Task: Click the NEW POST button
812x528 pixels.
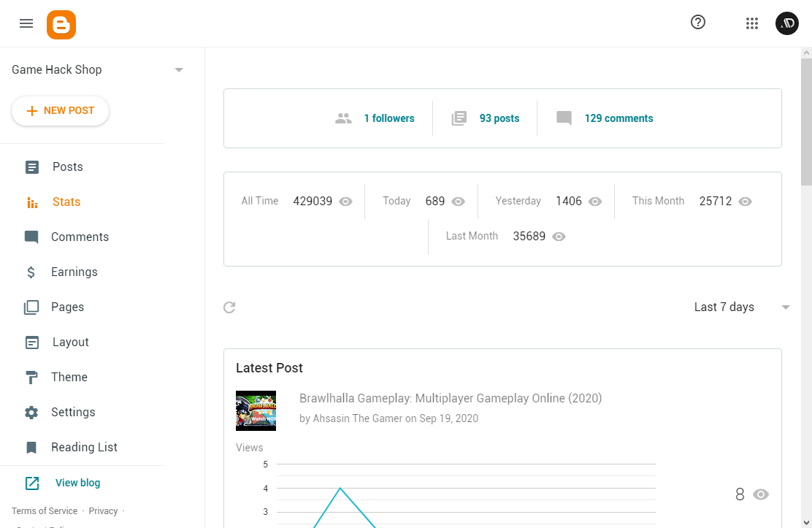Action: pyautogui.click(x=60, y=110)
